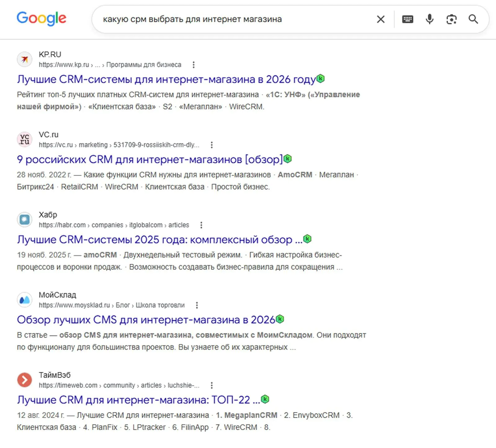The image size is (496, 448).
Task: Click the Хабр site name
Action: tap(48, 215)
